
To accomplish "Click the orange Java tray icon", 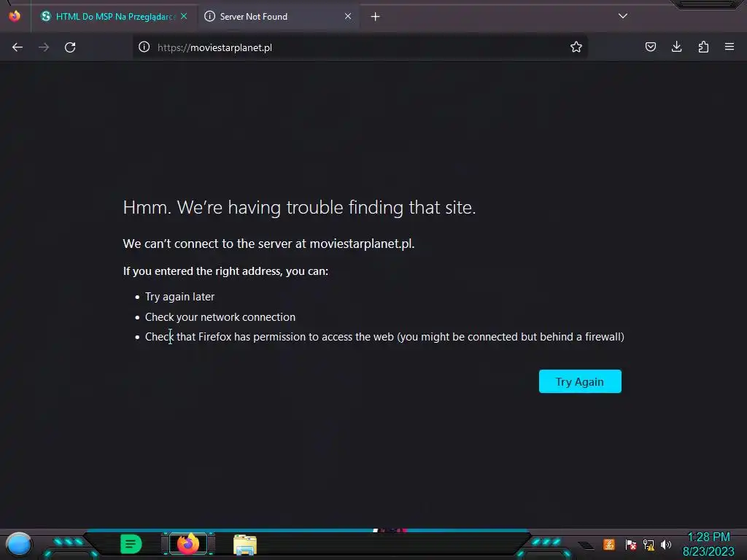I will click(609, 544).
